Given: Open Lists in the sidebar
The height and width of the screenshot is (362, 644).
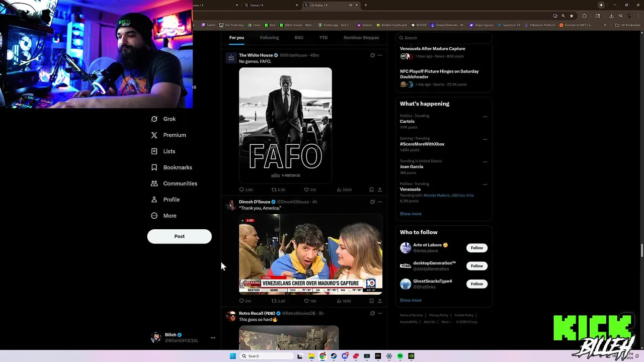Looking at the screenshot, I should tap(163, 151).
